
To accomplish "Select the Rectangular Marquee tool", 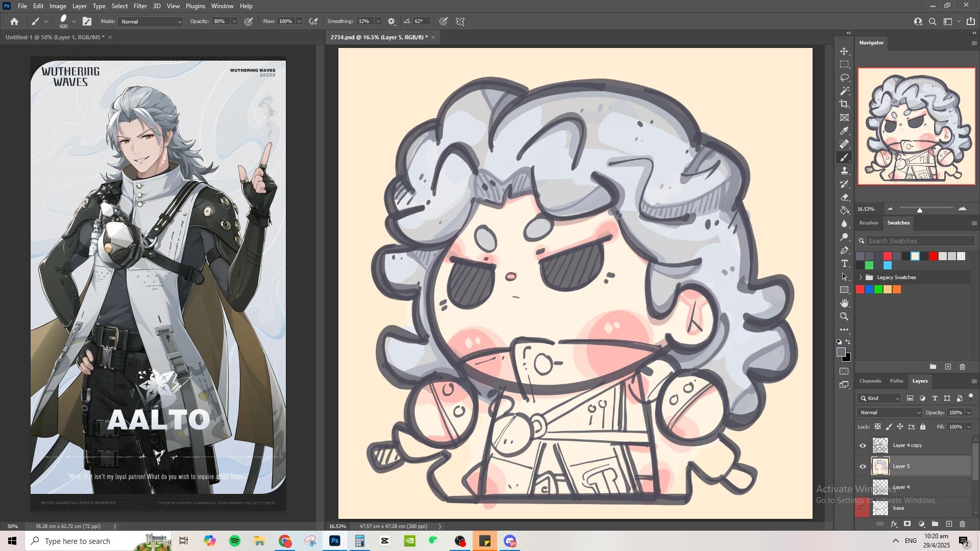I will [x=844, y=65].
